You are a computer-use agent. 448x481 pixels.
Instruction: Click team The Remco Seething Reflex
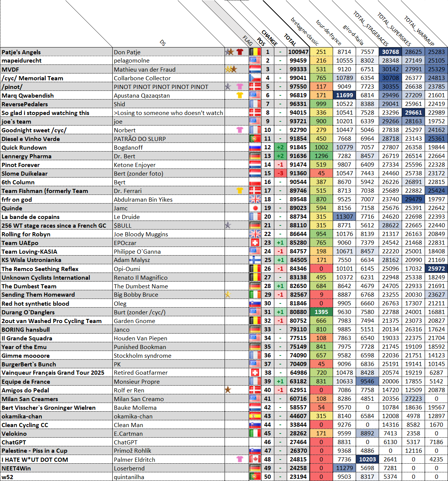[x=40, y=269]
